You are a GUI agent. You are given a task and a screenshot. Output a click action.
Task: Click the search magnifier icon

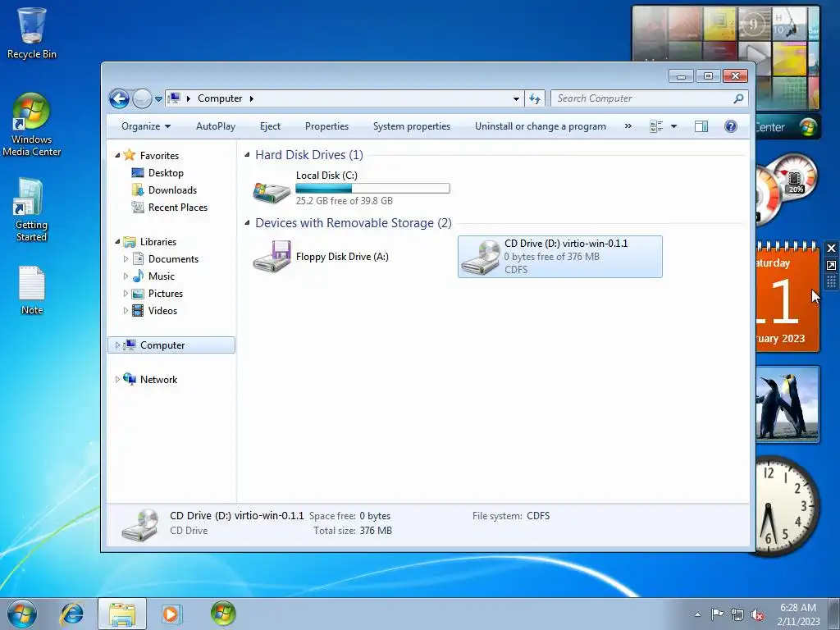738,98
